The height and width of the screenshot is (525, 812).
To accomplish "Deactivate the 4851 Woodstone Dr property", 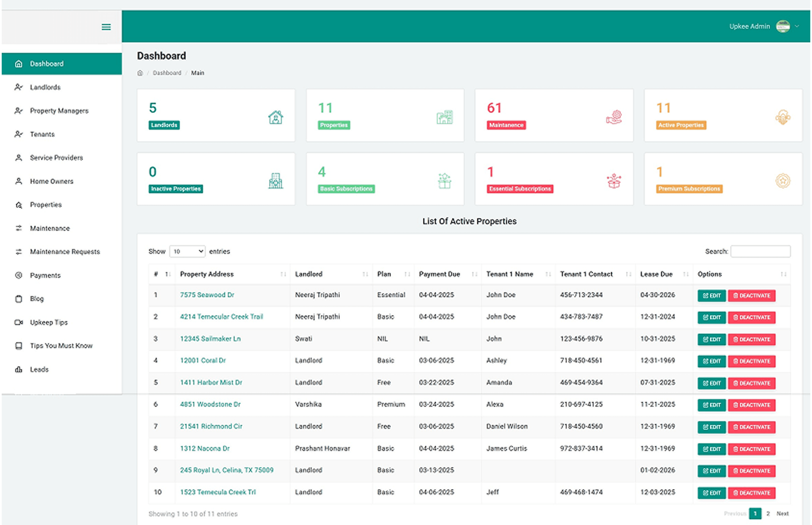I will coord(752,405).
